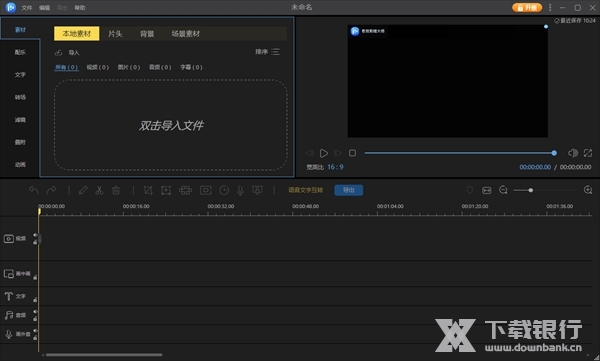Click the mosaic tool icon
The height and width of the screenshot is (361, 600).
coord(185,190)
